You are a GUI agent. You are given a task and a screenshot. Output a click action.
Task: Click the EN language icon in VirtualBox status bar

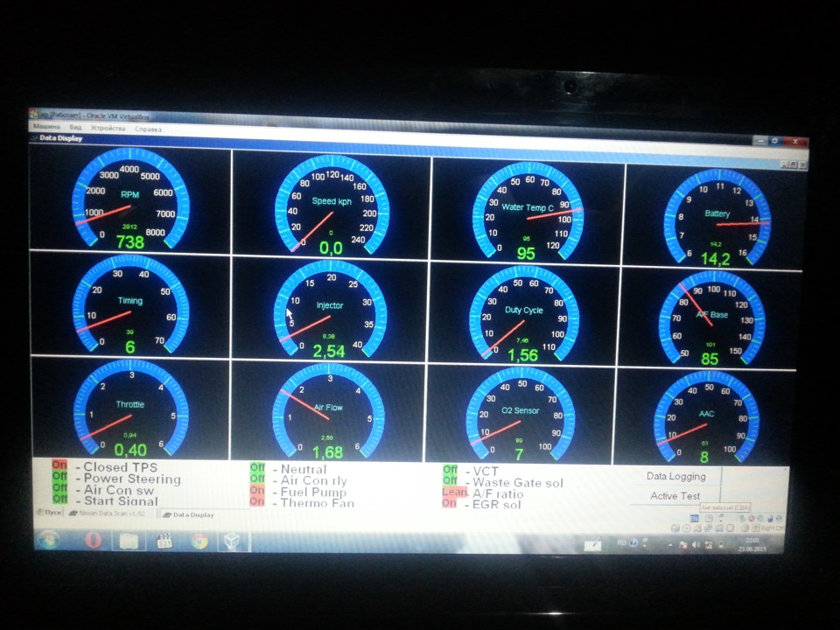click(694, 518)
